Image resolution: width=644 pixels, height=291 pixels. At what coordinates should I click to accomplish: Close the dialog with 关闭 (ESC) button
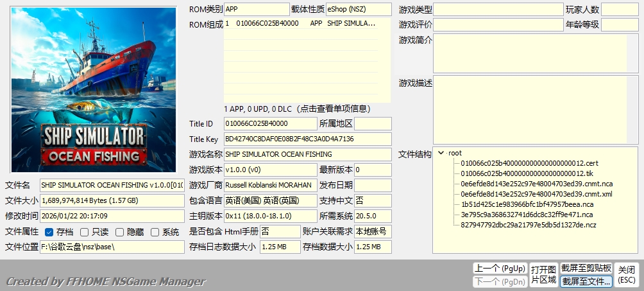[627, 274]
